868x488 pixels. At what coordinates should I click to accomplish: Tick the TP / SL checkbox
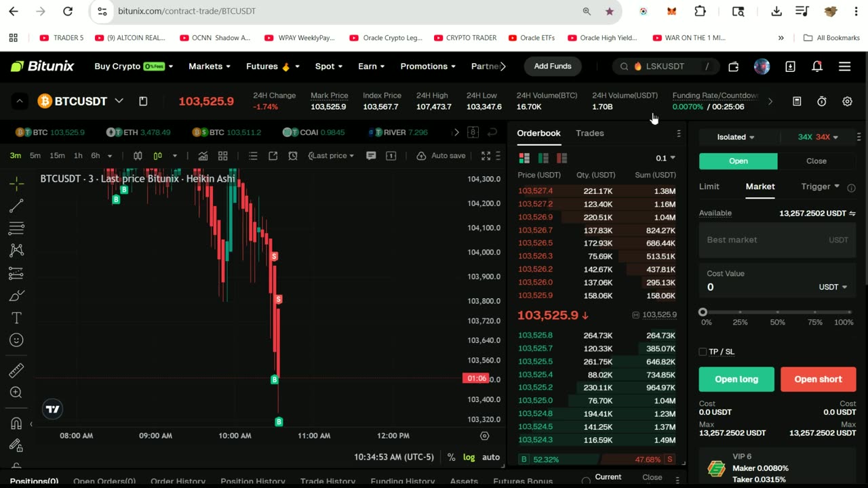pos(703,352)
